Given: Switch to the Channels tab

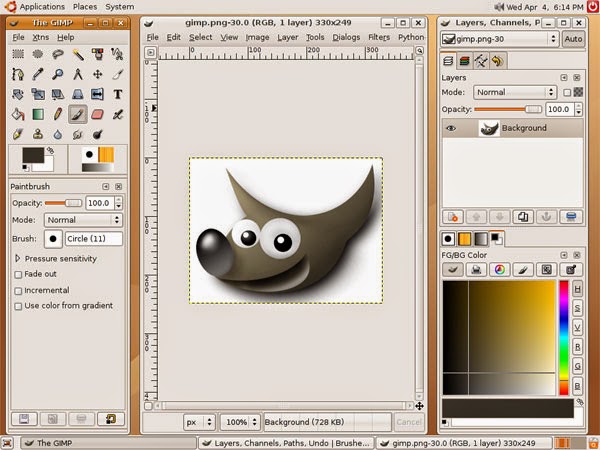Looking at the screenshot, I should [x=465, y=61].
